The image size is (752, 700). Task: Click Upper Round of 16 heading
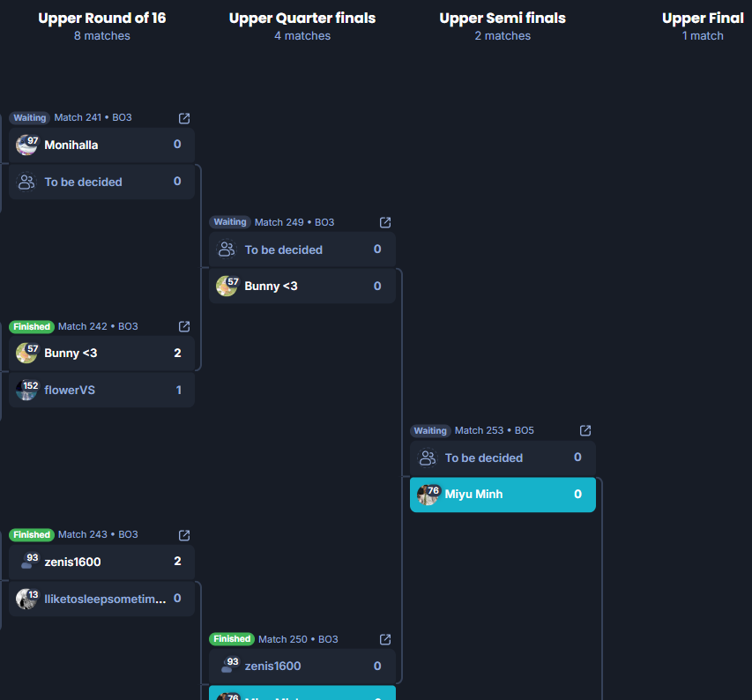[x=102, y=19]
